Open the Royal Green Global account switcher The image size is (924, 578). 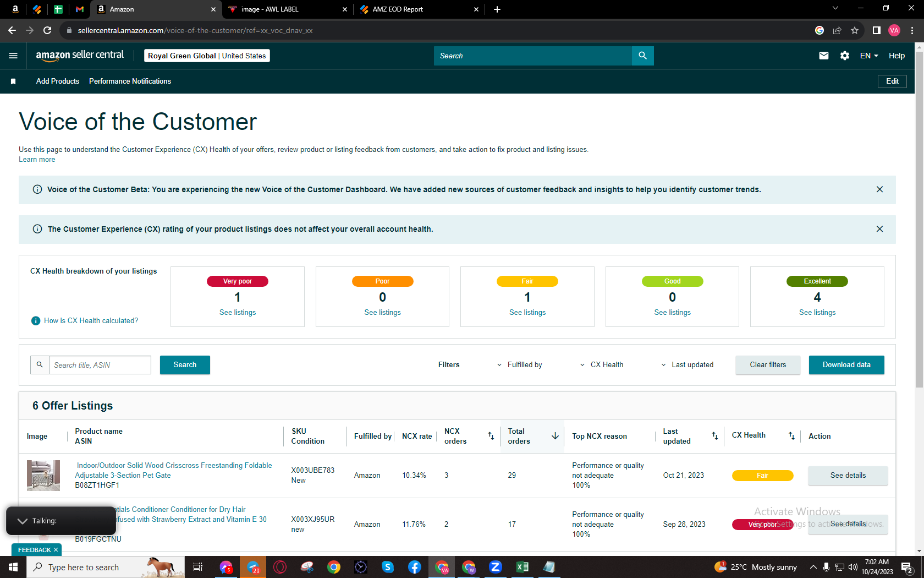click(207, 56)
